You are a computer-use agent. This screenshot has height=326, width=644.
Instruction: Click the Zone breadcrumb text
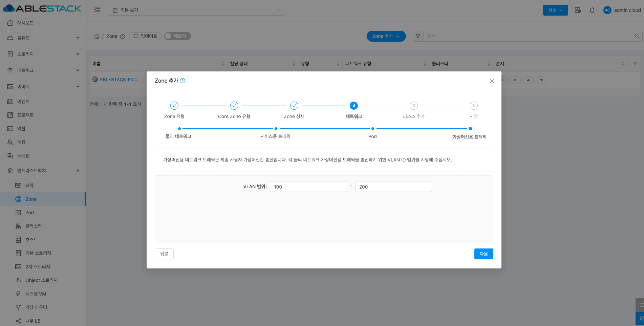click(x=112, y=36)
